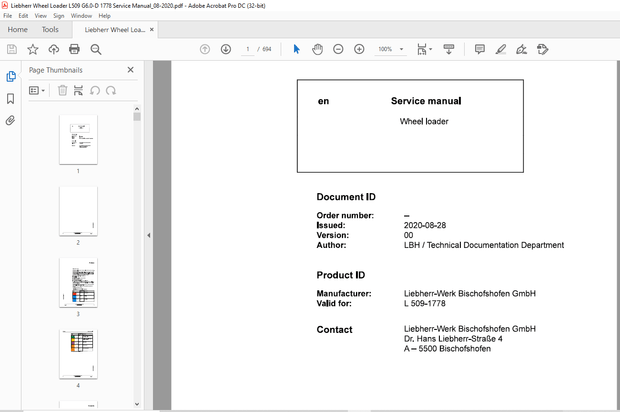The image size is (620, 412).
Task: Open the Window menu
Action: pos(81,16)
